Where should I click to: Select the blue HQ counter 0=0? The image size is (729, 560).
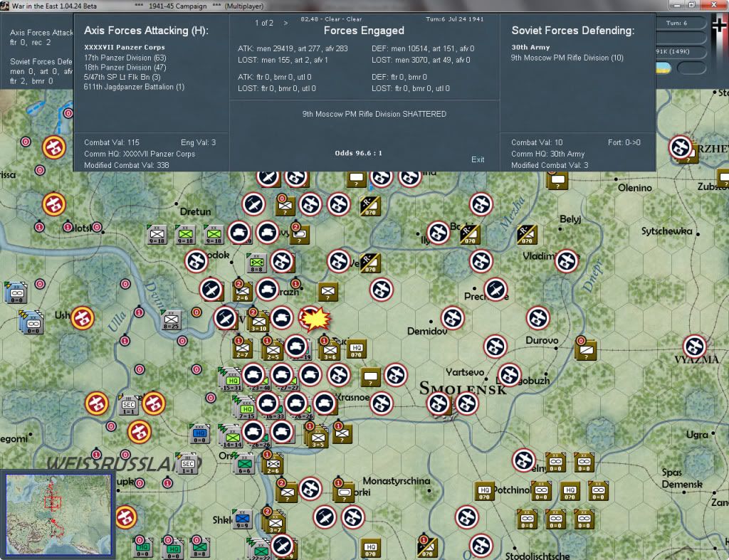pos(199,433)
